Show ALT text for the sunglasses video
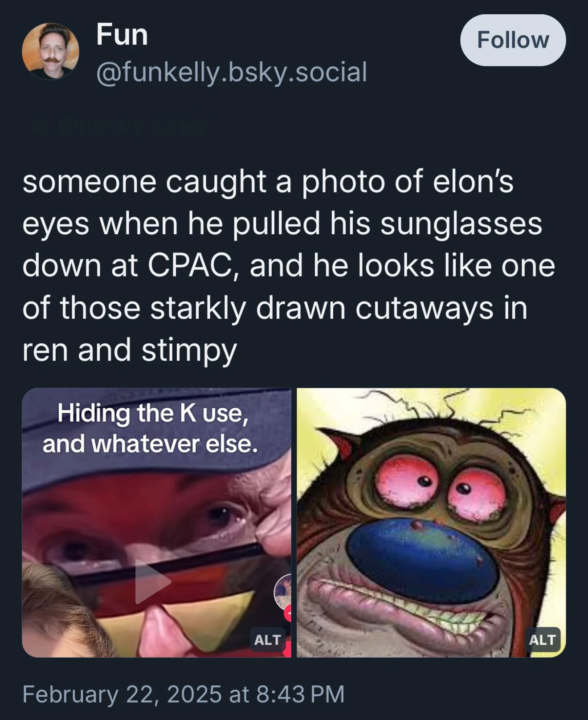 click(267, 639)
